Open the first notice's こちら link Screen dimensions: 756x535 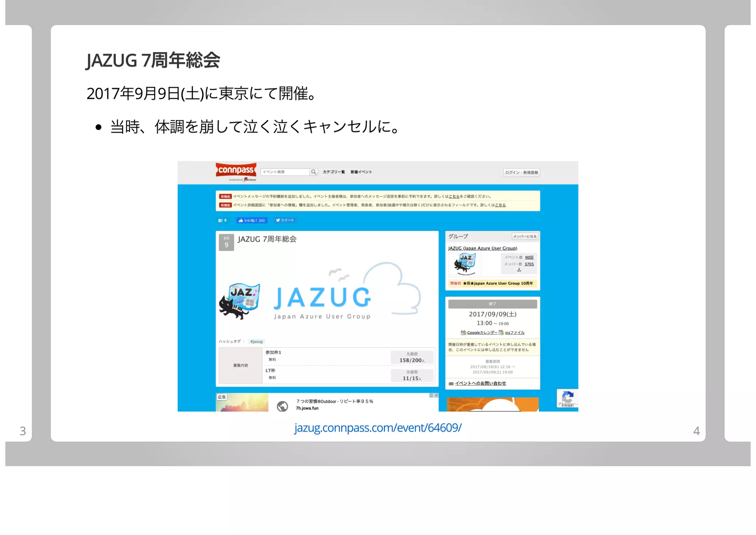coord(454,196)
